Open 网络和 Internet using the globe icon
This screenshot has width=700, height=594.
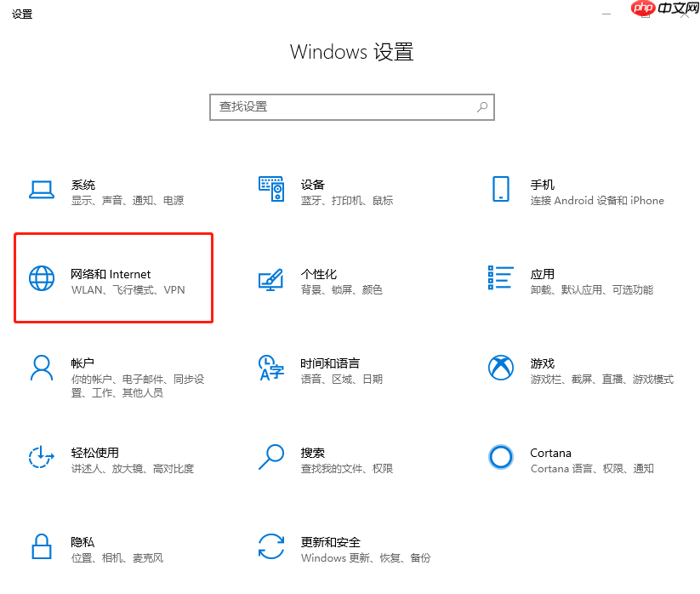41,279
